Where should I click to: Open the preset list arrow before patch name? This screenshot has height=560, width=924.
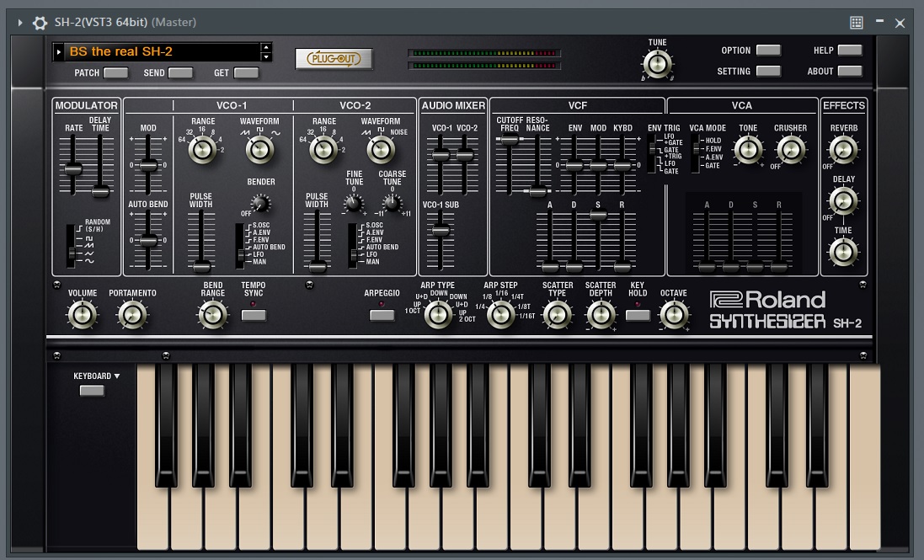point(58,52)
